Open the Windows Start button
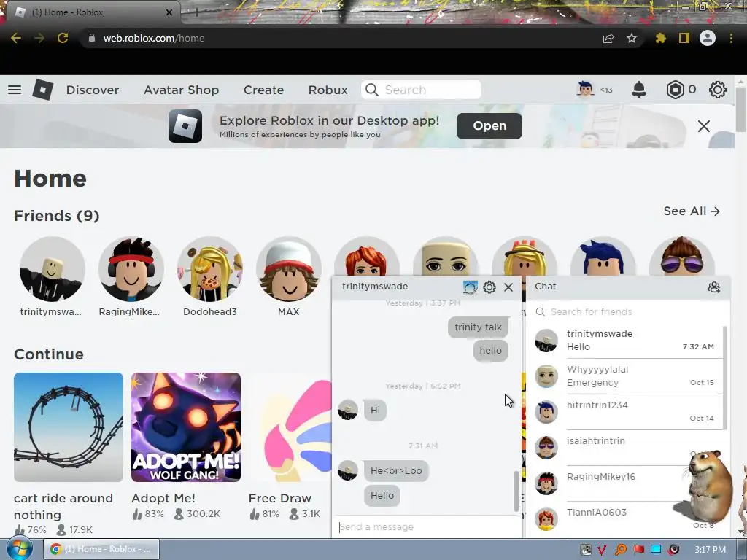This screenshot has width=747, height=560. tap(18, 549)
